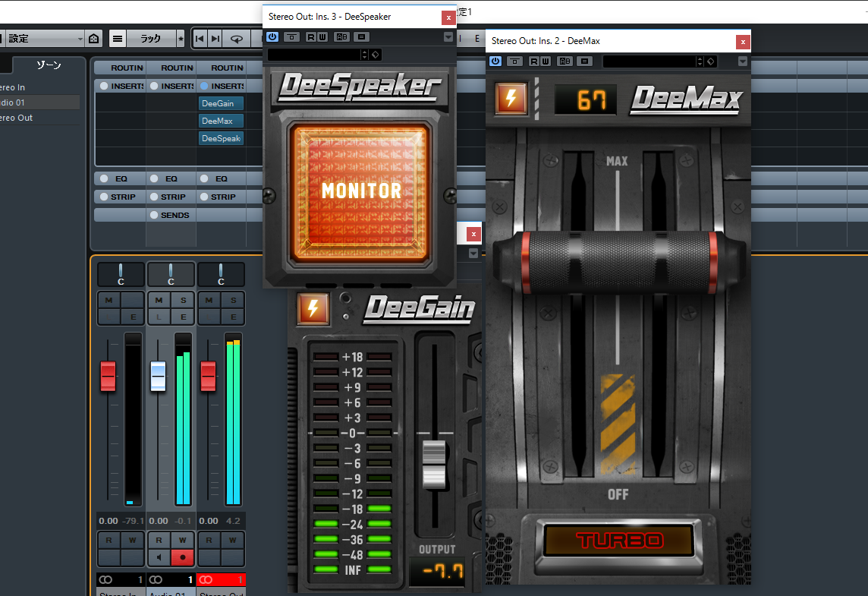Click the DeeGain lightning power button
Image resolution: width=868 pixels, height=596 pixels.
click(313, 308)
